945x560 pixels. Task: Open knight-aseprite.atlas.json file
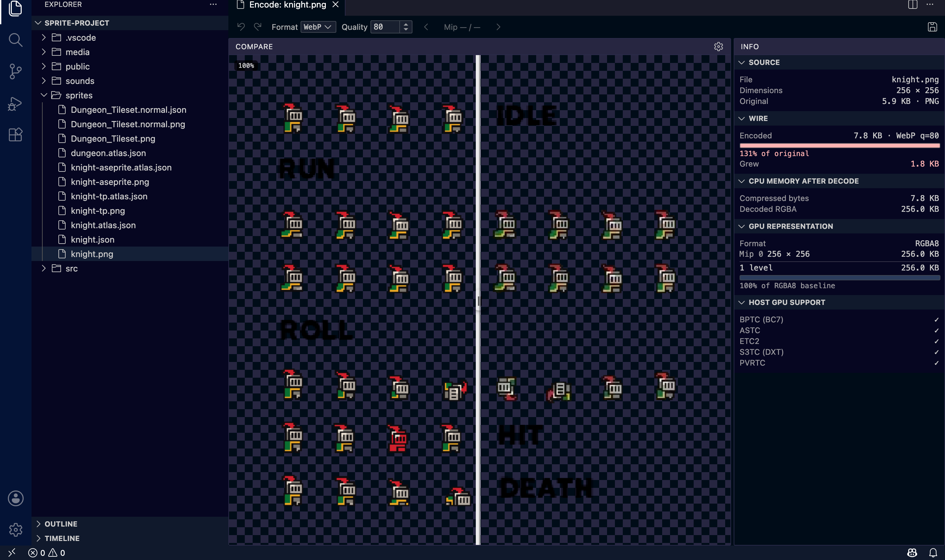point(130,167)
